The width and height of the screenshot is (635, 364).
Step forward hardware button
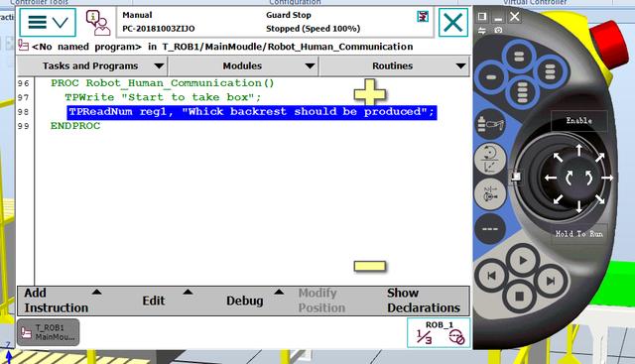coord(551,280)
